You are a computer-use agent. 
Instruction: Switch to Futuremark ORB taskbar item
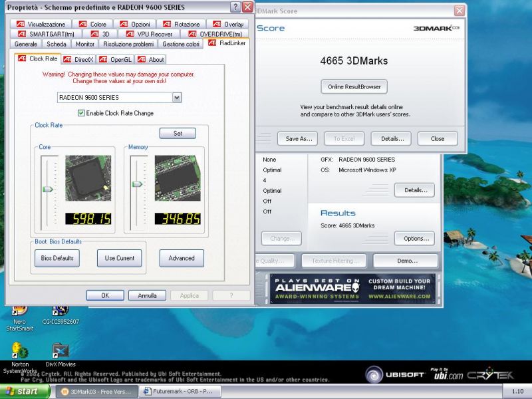coord(180,392)
